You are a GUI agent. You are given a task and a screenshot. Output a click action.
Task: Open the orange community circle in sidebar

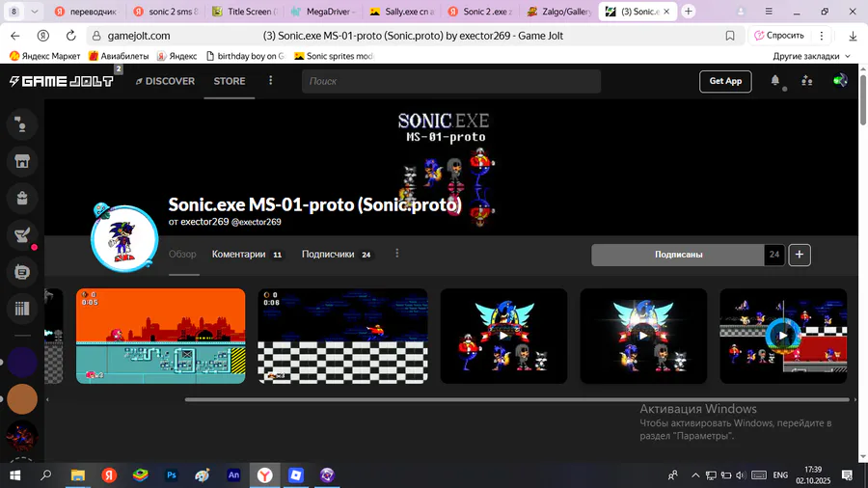coord(22,399)
